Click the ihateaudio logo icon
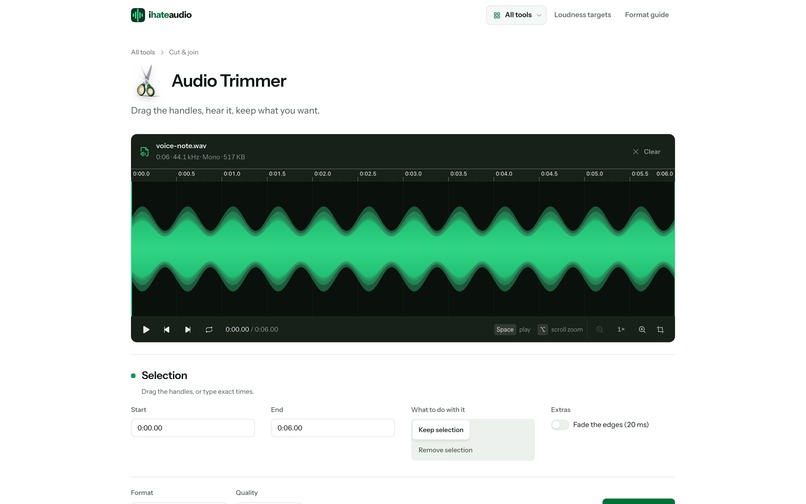The width and height of the screenshot is (806, 504). [138, 15]
